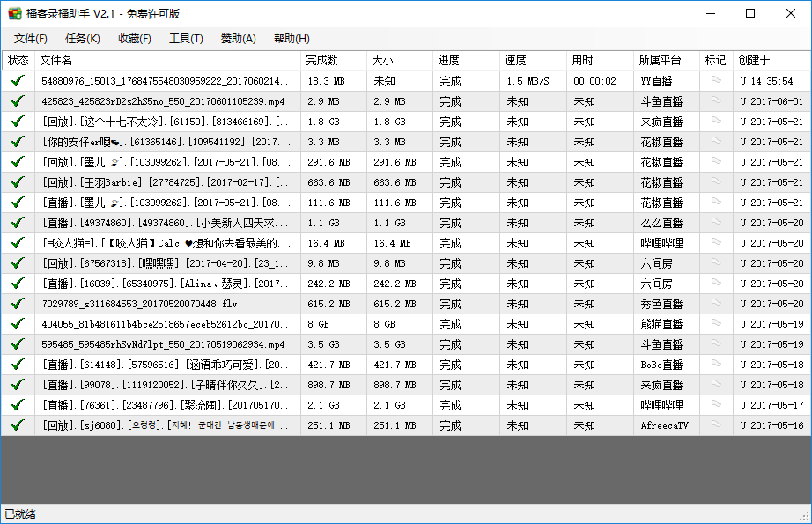This screenshot has width=812, height=524.
Task: Open the 赞助(A) menu
Action: [x=238, y=39]
